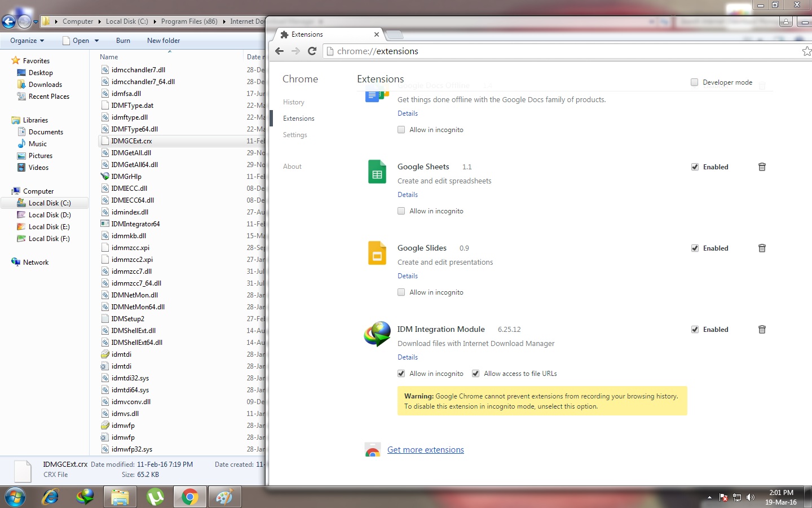
Task: Click the Chrome Web Store icon
Action: pos(373,450)
